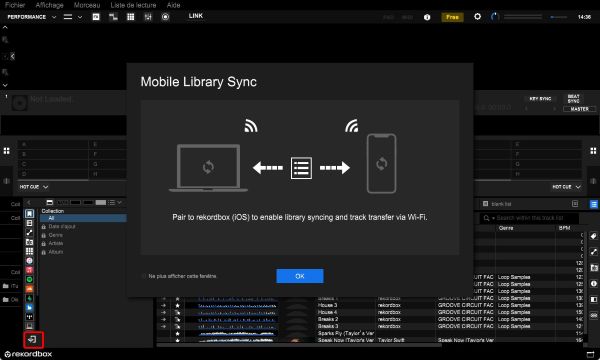Click the LINK button

196,16
